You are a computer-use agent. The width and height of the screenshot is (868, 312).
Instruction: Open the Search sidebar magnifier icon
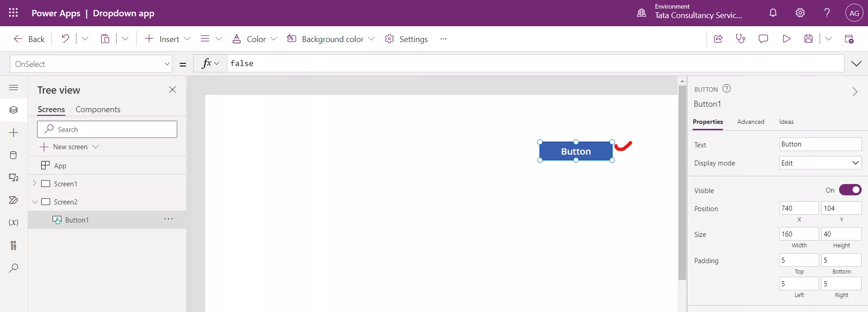[x=14, y=268]
